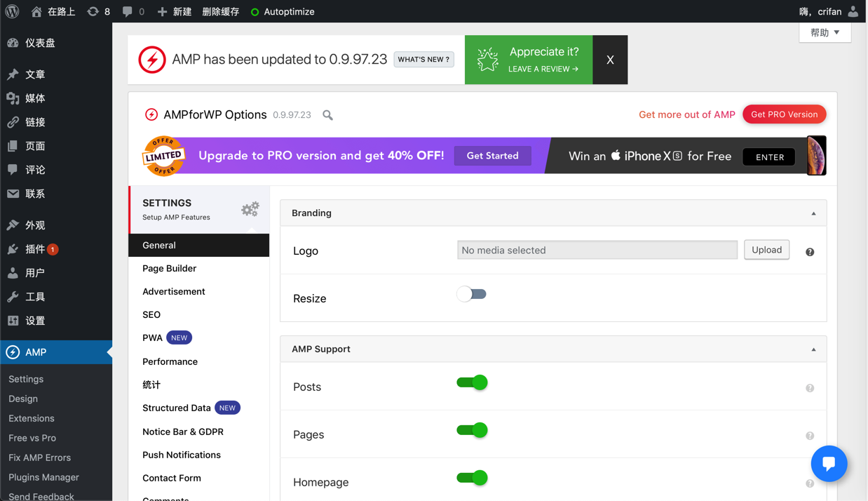Screen dimensions: 868x501
Task: Click the search magnifier beside AMPforWP Options
Action: tap(327, 115)
